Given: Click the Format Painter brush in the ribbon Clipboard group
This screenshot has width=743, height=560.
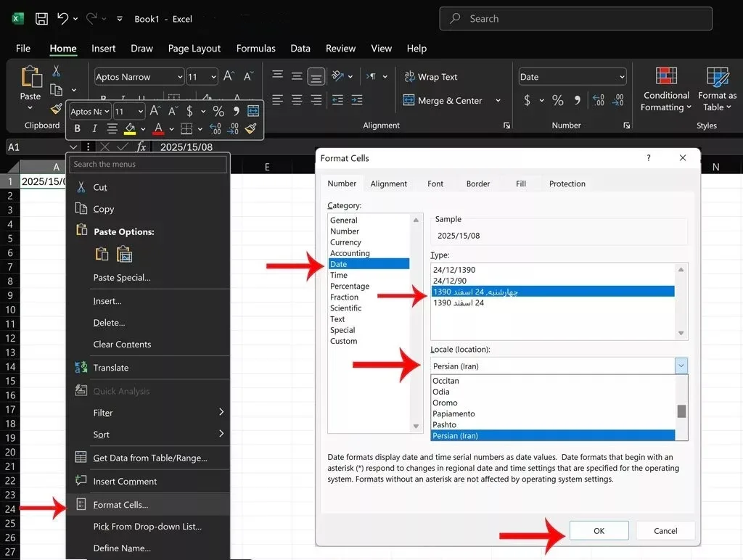Looking at the screenshot, I should (57, 109).
